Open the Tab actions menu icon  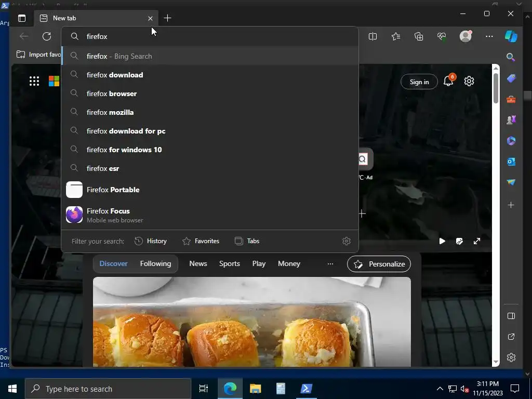click(22, 18)
